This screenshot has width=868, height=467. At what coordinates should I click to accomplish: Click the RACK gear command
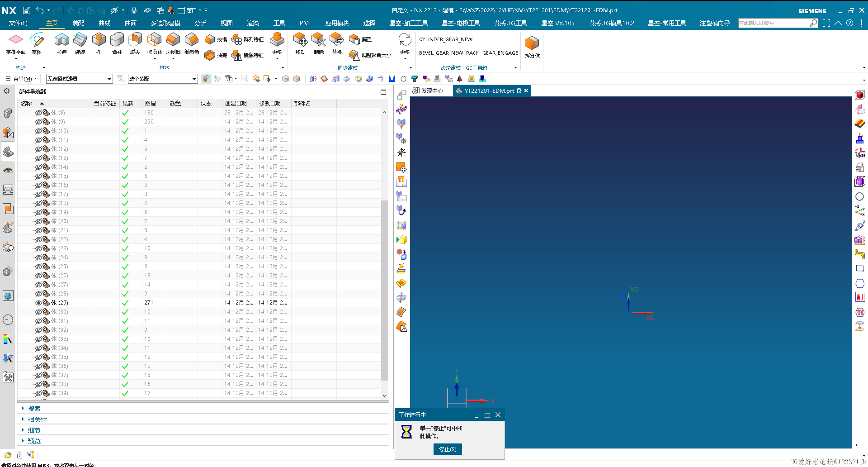click(472, 53)
